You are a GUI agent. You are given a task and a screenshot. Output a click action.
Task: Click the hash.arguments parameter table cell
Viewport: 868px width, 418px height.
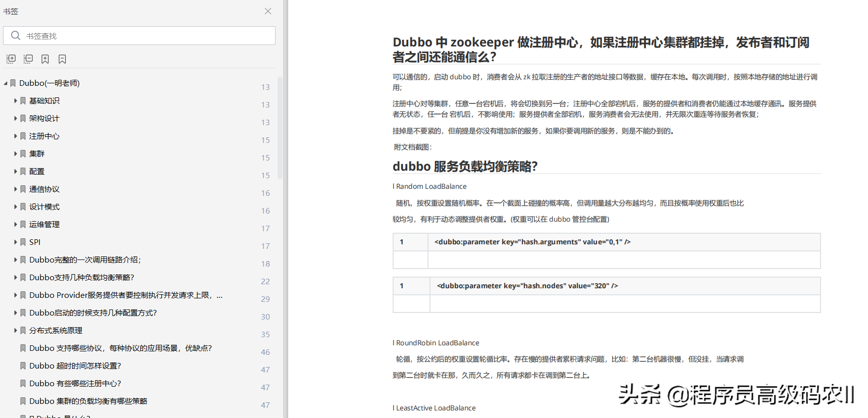[x=624, y=242]
